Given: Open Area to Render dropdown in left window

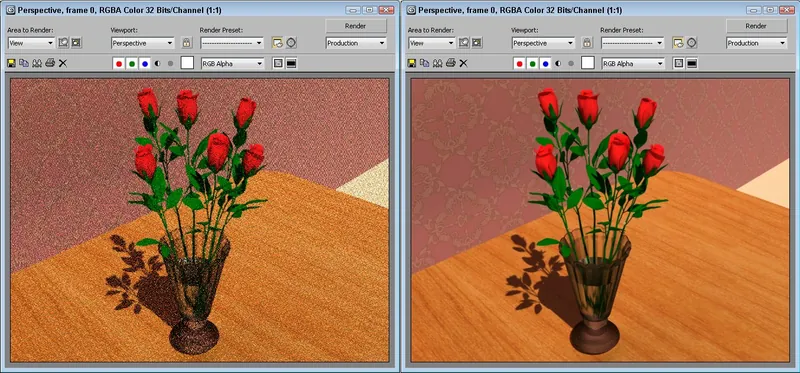Looking at the screenshot, I should pos(31,43).
